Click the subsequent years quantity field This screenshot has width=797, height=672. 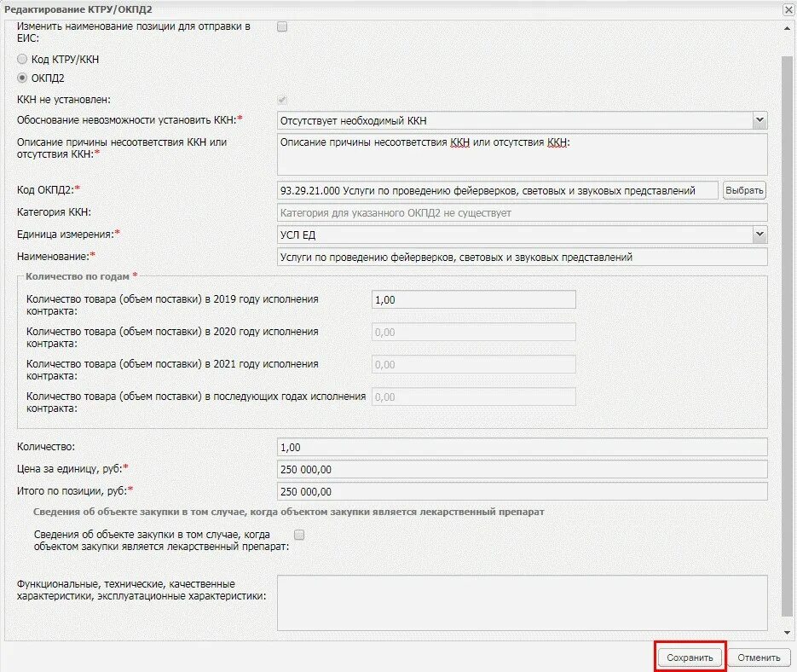[x=474, y=397]
